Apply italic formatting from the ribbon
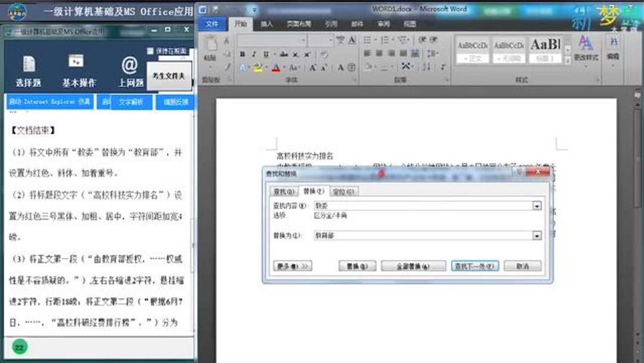 [253, 54]
